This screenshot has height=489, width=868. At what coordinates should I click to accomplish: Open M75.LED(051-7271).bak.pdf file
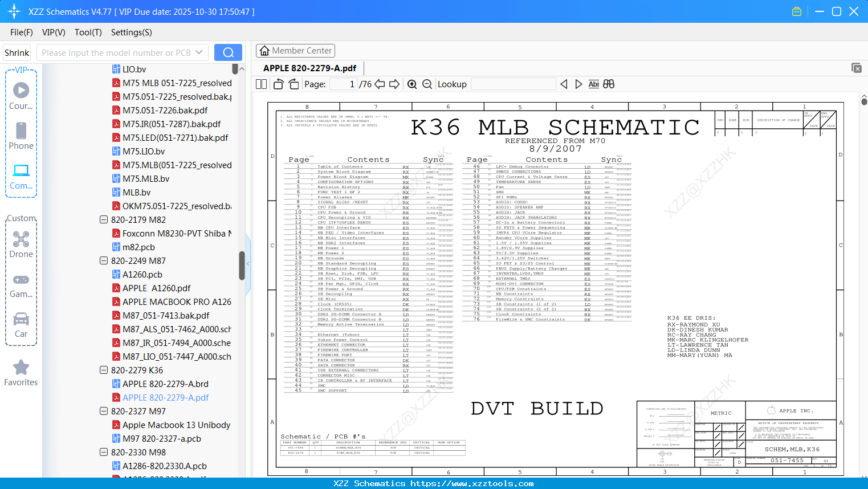tap(175, 137)
